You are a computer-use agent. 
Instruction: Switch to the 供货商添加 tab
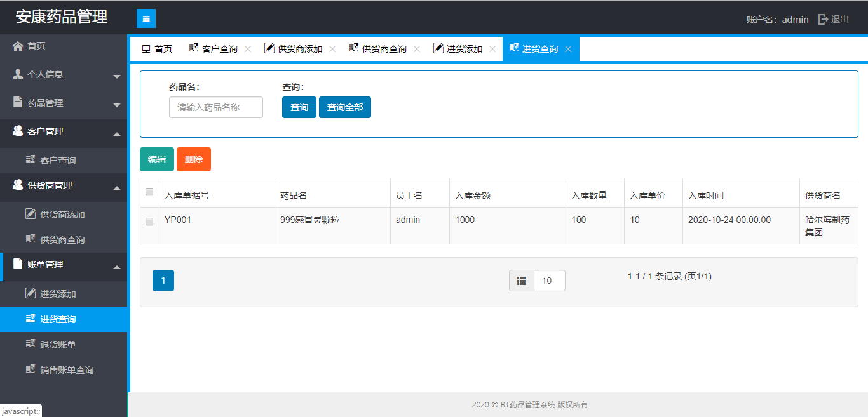point(299,49)
